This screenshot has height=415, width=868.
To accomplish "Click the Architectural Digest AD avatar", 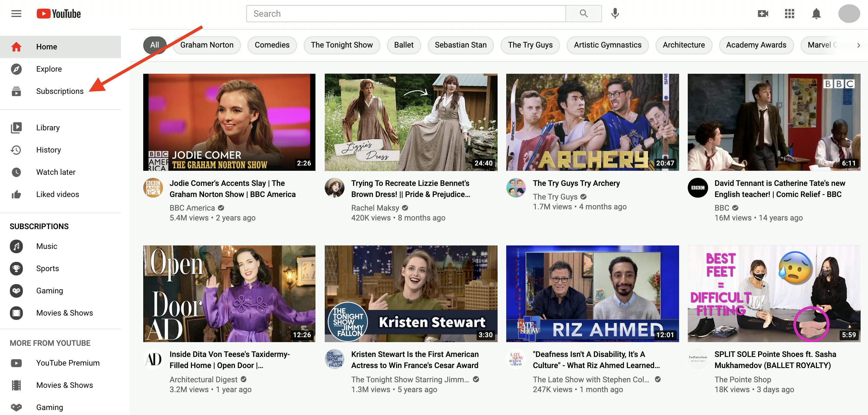I will (x=153, y=359).
